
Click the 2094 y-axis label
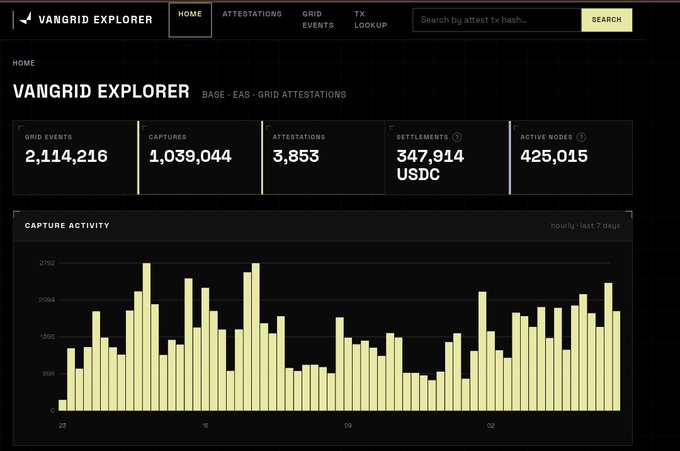(47, 300)
